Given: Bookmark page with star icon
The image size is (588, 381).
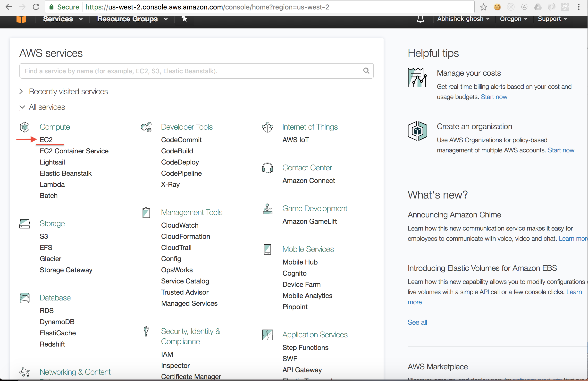Looking at the screenshot, I should [484, 7].
